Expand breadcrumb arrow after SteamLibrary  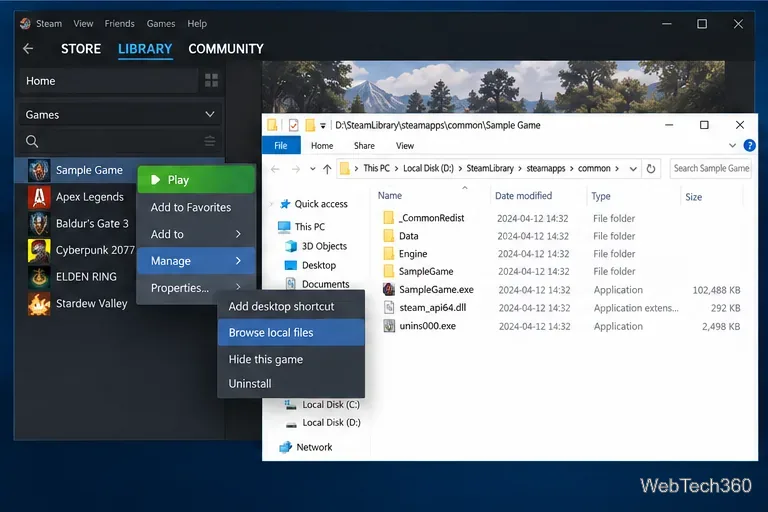[x=520, y=169]
